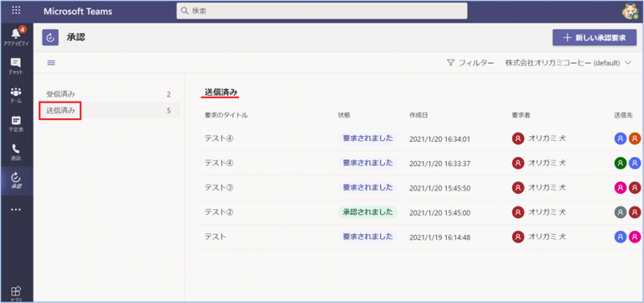This screenshot has height=303, width=644.
Task: Expand 株式会社オリガミコーヒー (default) dropdown
Action: tap(568, 63)
